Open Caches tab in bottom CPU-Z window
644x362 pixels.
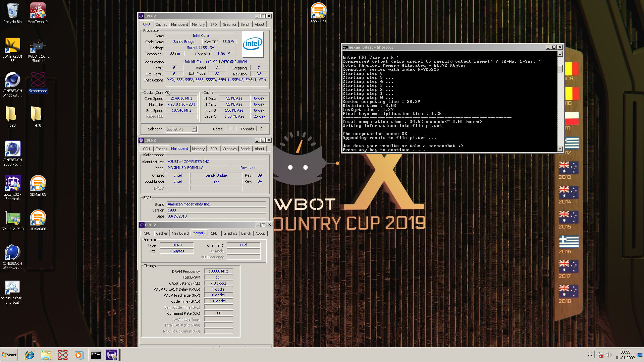162,233
